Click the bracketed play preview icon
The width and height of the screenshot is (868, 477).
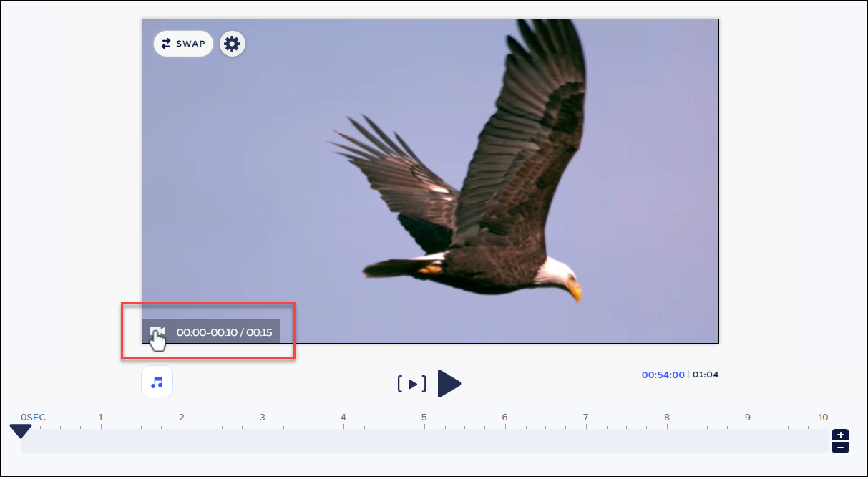(412, 384)
